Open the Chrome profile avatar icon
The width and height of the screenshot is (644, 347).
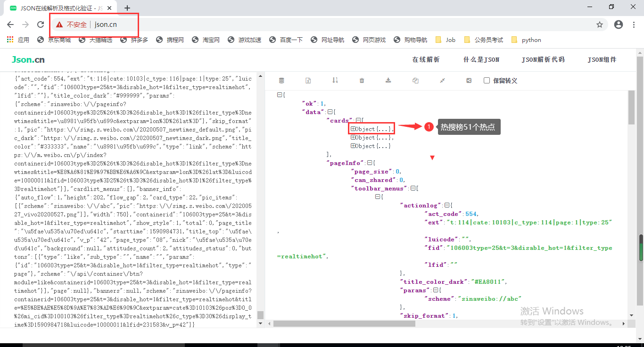pyautogui.click(x=619, y=25)
